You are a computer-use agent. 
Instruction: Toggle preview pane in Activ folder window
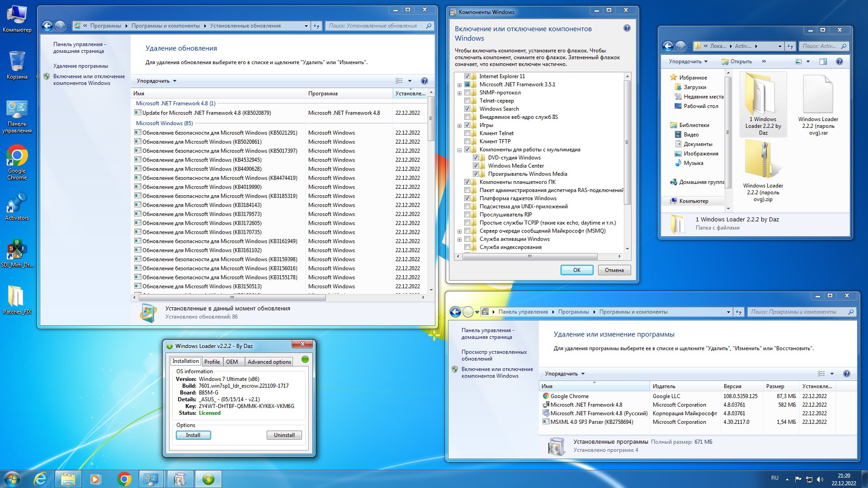(823, 61)
